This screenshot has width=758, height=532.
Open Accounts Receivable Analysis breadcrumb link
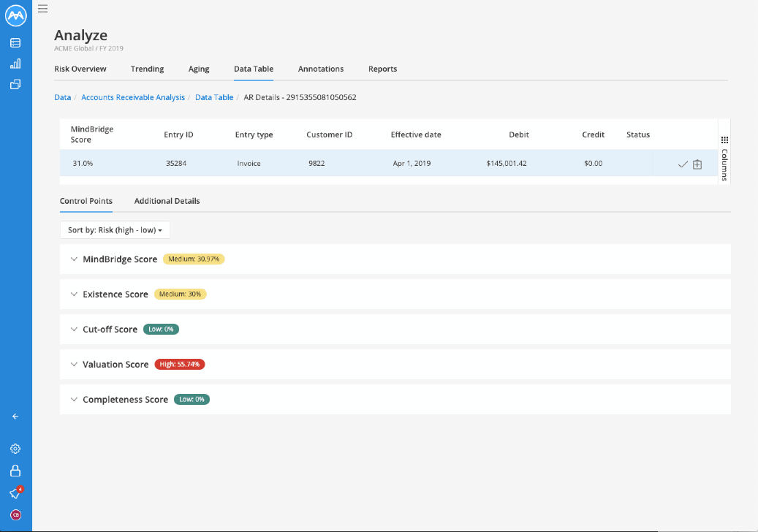coord(133,97)
